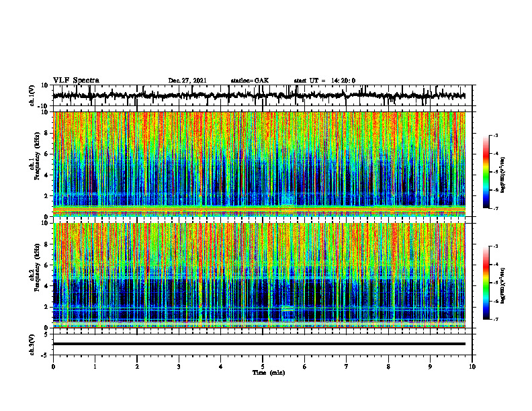Click the ch.1 colorbar log(PSD) label
Image resolution: width=532 pixels, height=411 pixels.
(x=503, y=175)
